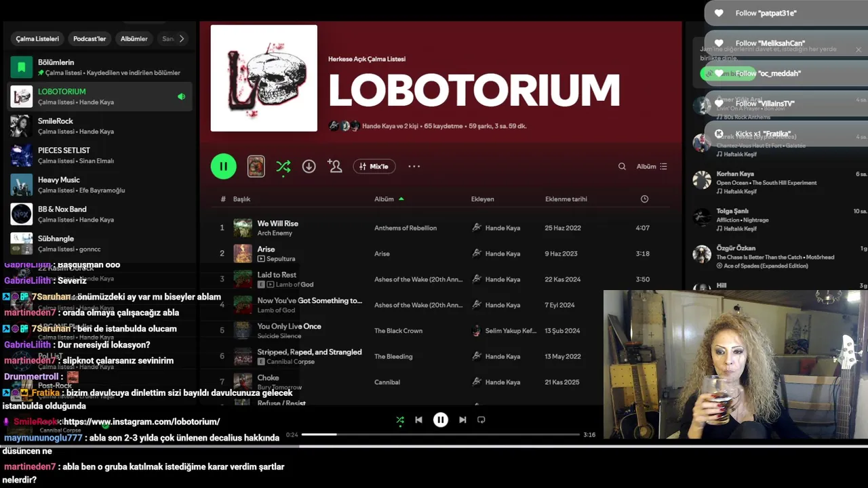Select Albümler filter chip
This screenshot has width=868, height=488.
(x=134, y=39)
